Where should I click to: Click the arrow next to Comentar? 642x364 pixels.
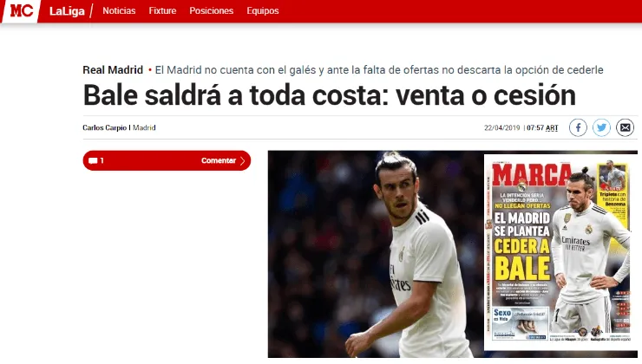[242, 160]
